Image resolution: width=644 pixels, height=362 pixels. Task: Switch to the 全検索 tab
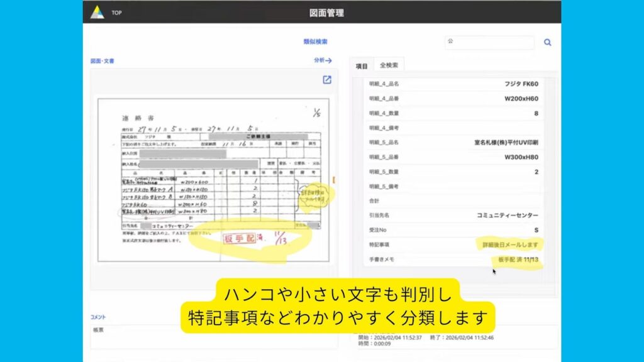pyautogui.click(x=389, y=65)
